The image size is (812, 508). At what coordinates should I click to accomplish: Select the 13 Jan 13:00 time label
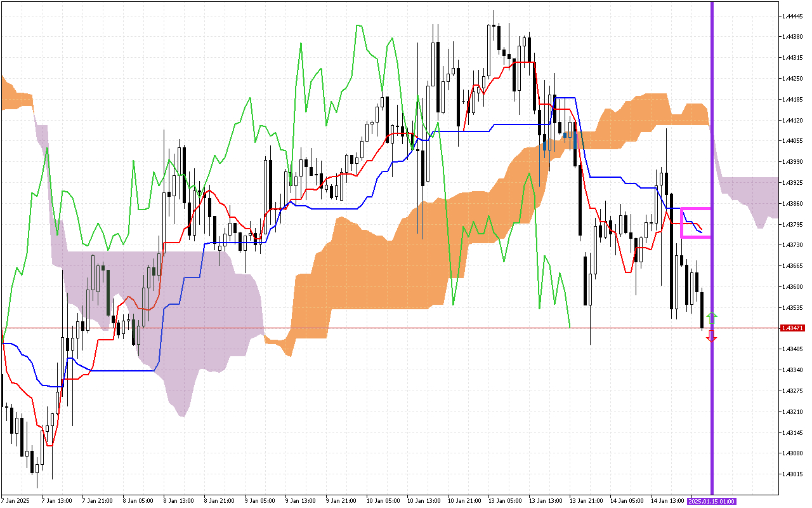pyautogui.click(x=544, y=501)
